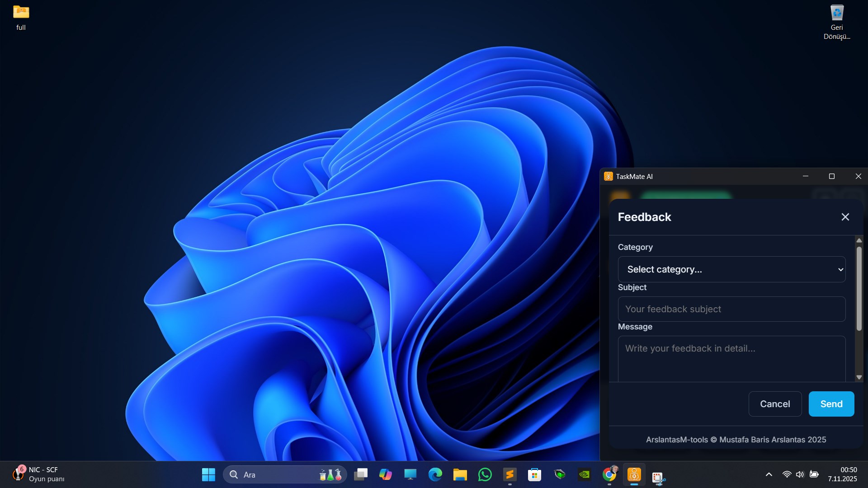Image resolution: width=868 pixels, height=488 pixels.
Task: Click the laboratory flasks search highlight icon
Action: 330,474
